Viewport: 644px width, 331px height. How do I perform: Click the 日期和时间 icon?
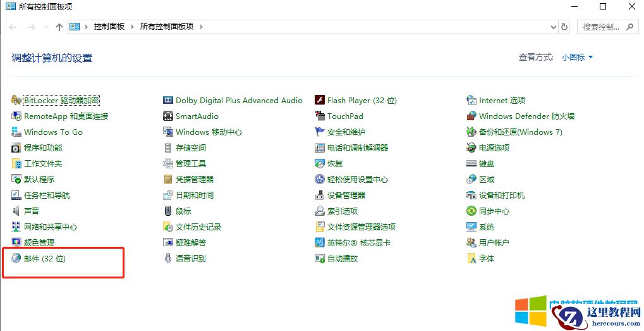pos(168,195)
